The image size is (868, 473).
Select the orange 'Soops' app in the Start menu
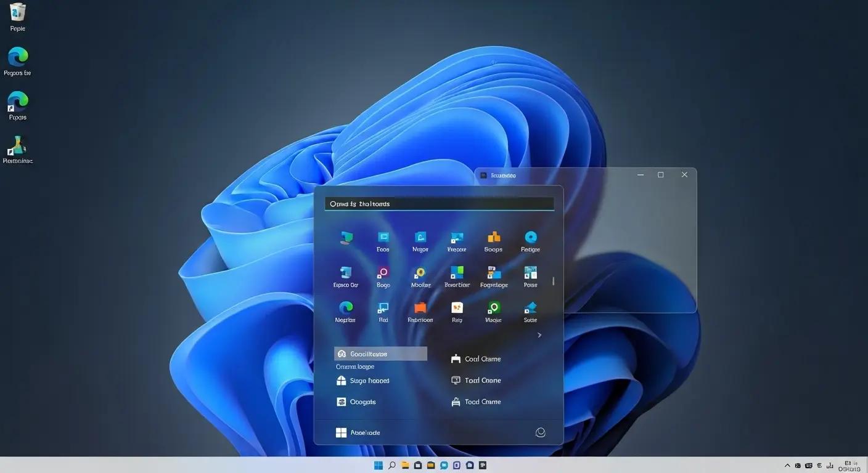click(x=493, y=237)
